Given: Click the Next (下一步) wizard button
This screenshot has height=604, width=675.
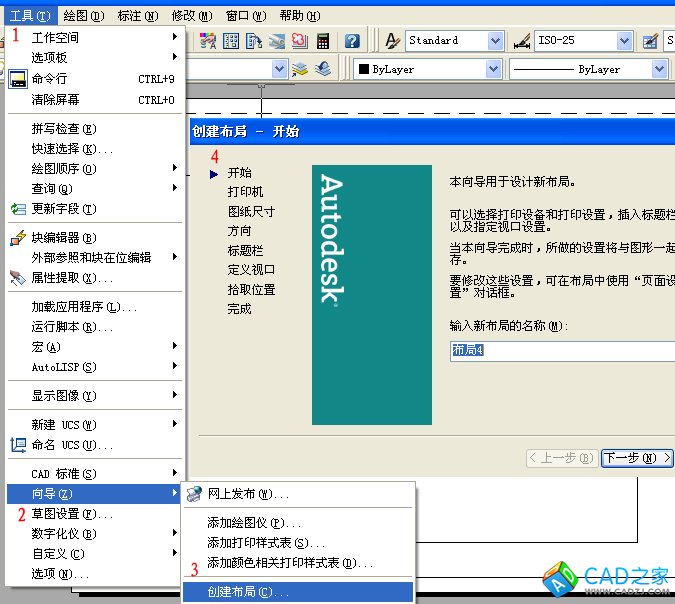Looking at the screenshot, I should coord(636,458).
